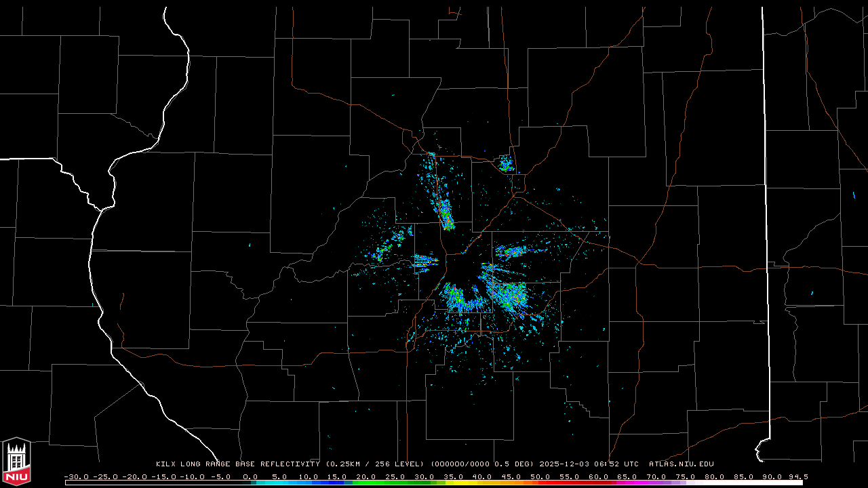
Task: Click the 0.0 dBZ label on the color scale
Action: point(250,476)
